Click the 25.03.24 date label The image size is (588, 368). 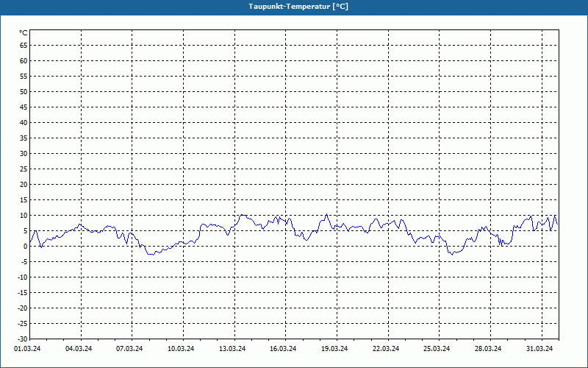point(437,349)
